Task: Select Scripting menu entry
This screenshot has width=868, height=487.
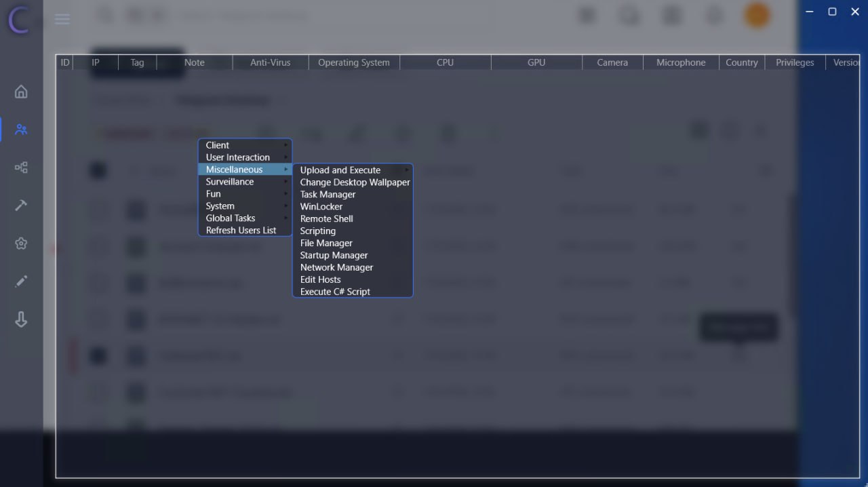Action: tap(353, 231)
